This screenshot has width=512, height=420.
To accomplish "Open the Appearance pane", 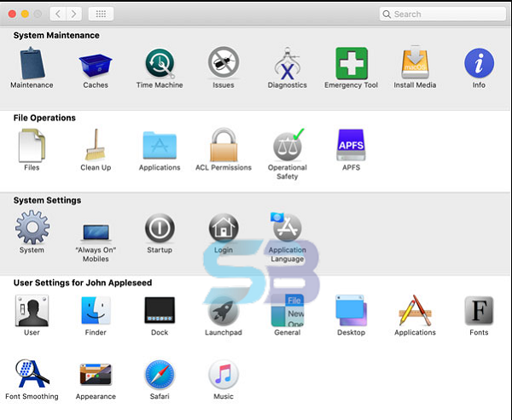I will coord(96,374).
